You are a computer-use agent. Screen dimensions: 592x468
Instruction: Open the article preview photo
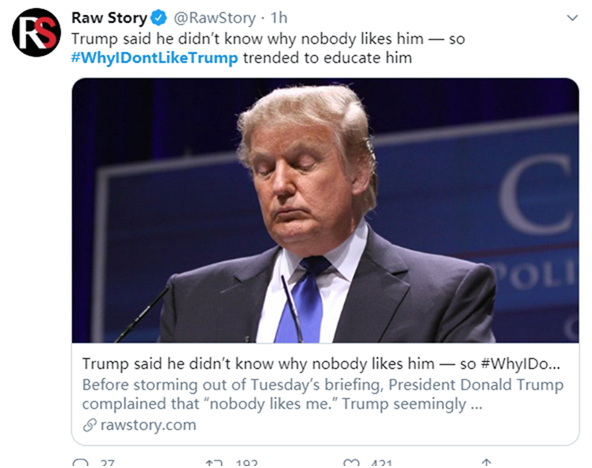325,210
